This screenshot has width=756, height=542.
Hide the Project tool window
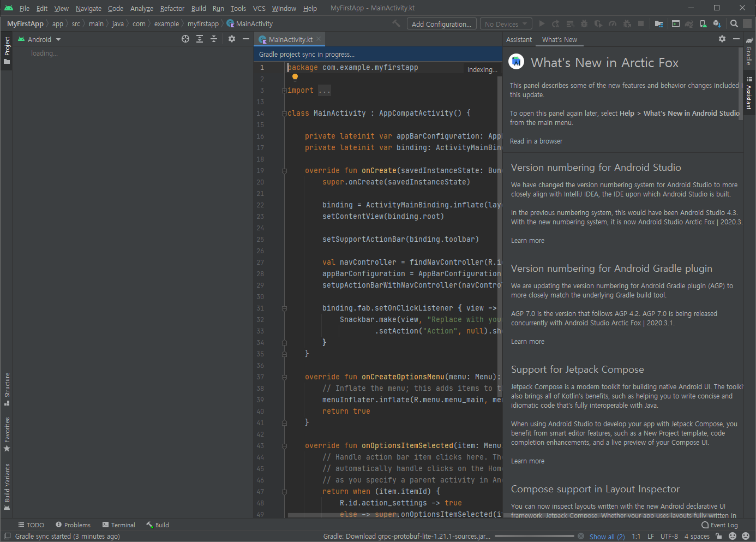(x=246, y=39)
